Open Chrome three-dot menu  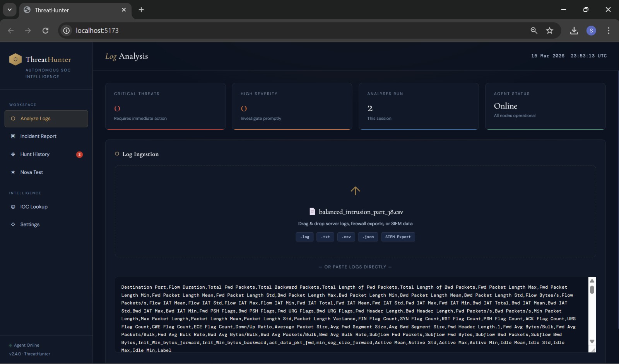tap(609, 31)
